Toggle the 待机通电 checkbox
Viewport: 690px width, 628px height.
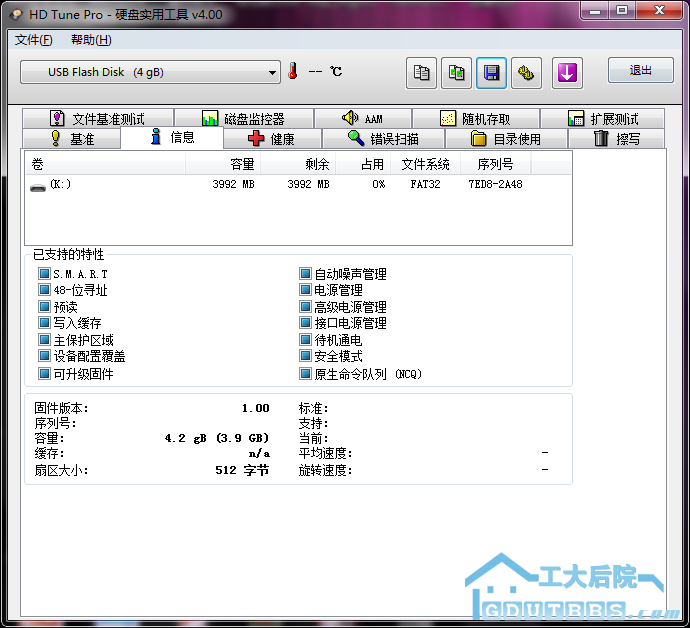[305, 339]
